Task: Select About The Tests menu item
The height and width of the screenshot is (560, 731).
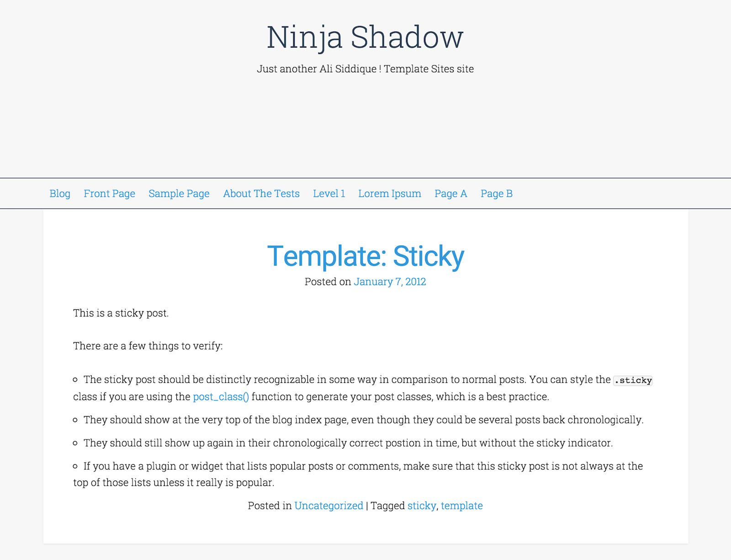Action: click(261, 194)
